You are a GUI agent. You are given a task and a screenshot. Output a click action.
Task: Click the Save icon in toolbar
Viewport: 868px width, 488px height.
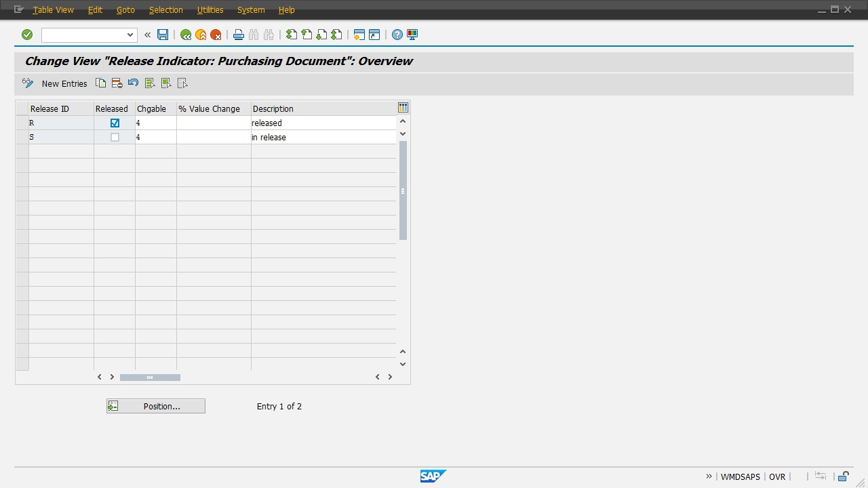tap(163, 35)
